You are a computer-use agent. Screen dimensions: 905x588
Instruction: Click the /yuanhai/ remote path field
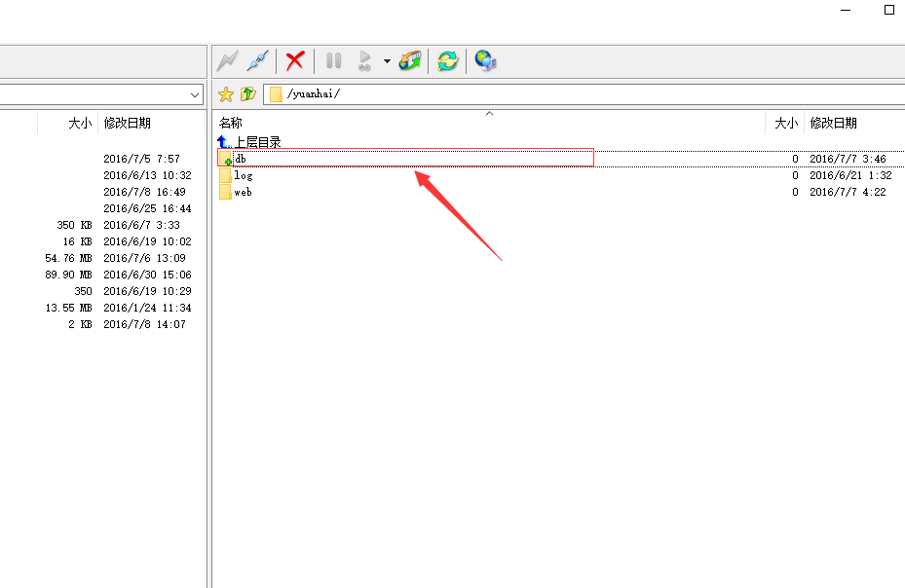[584, 94]
